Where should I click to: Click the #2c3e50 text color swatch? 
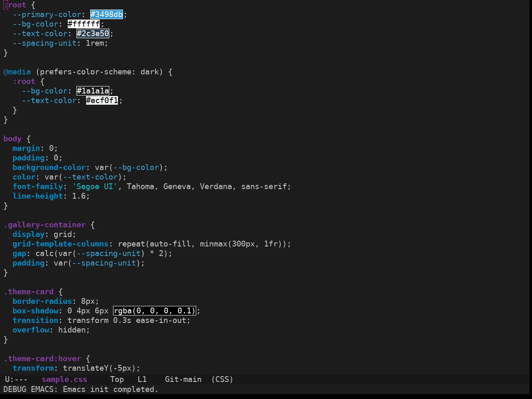pyautogui.click(x=93, y=34)
